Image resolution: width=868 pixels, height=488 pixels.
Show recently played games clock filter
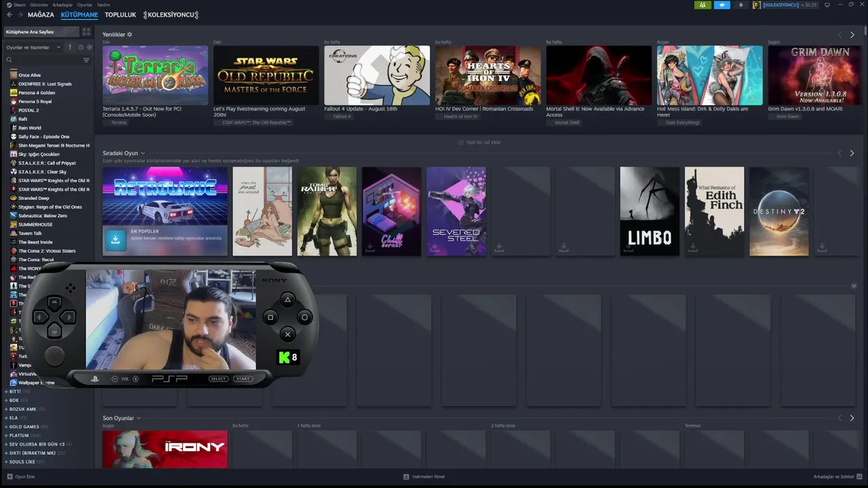tap(81, 47)
